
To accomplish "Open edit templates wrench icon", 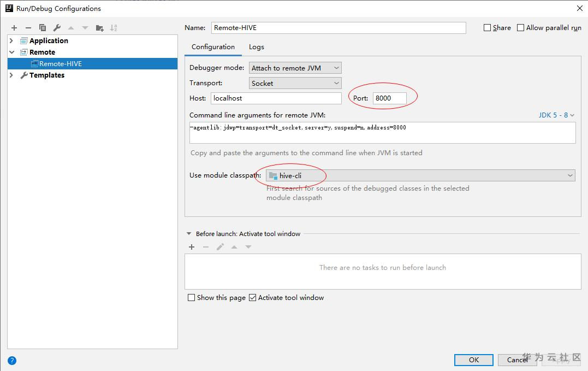I will point(57,28).
